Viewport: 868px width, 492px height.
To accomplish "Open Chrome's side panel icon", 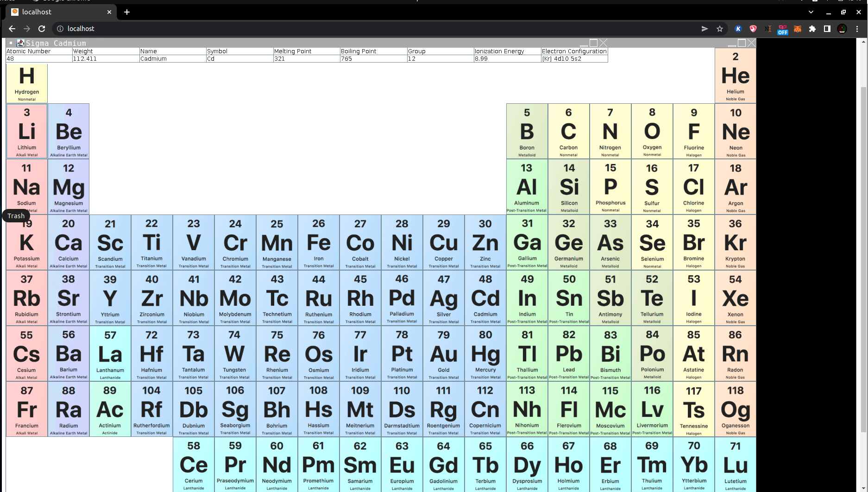I will pyautogui.click(x=827, y=29).
